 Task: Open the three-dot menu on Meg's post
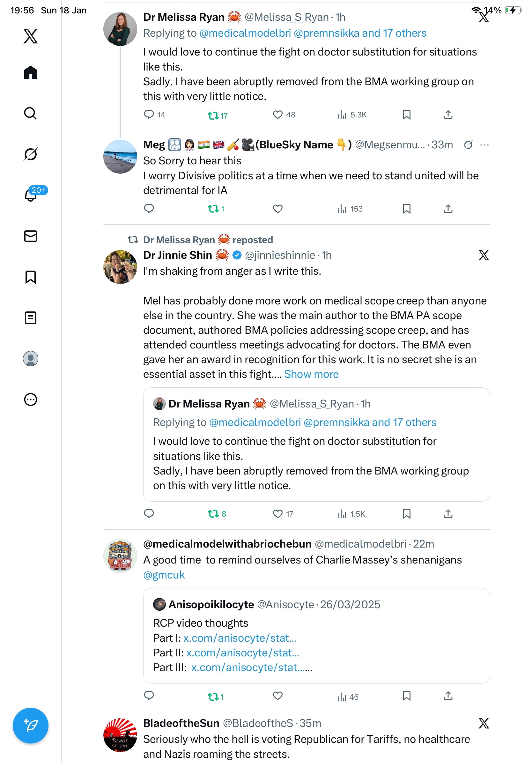tap(484, 145)
